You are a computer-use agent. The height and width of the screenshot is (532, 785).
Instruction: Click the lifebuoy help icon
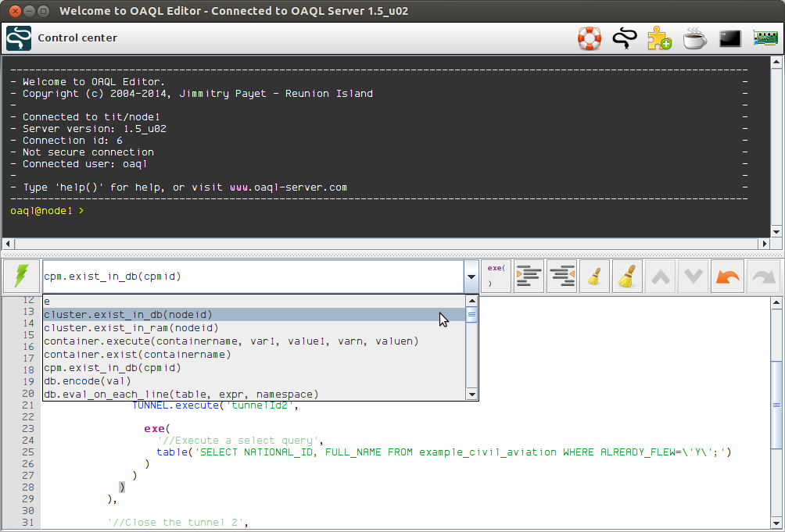[x=589, y=38]
